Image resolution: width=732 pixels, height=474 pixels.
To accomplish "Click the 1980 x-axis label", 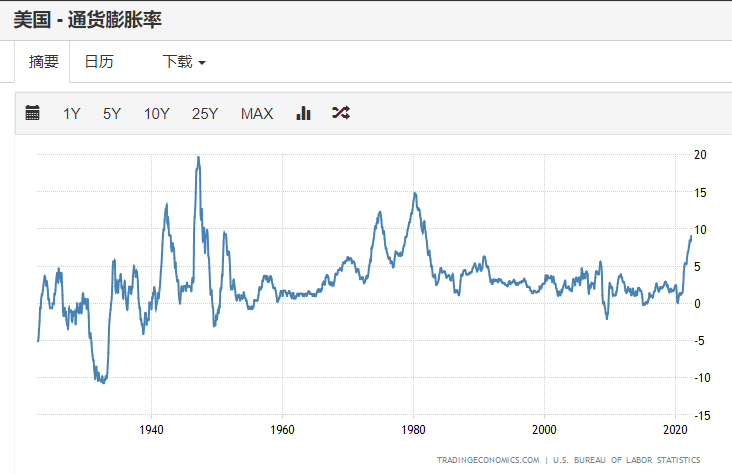I will (413, 430).
